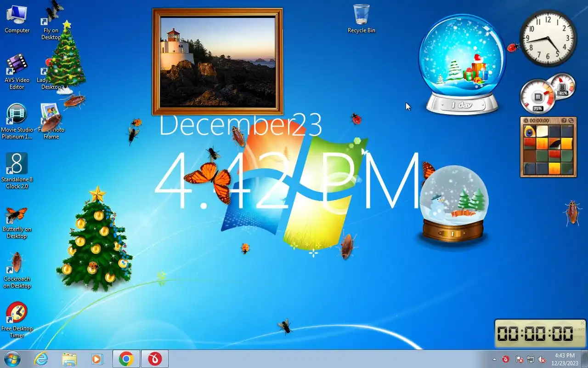
Task: Open the network tray icon
Action: click(x=531, y=359)
